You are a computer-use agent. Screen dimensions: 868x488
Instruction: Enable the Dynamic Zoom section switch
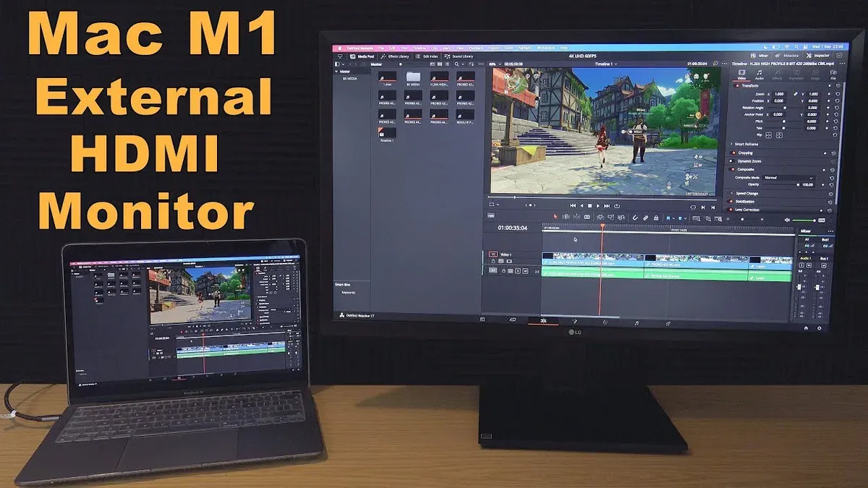coord(732,161)
